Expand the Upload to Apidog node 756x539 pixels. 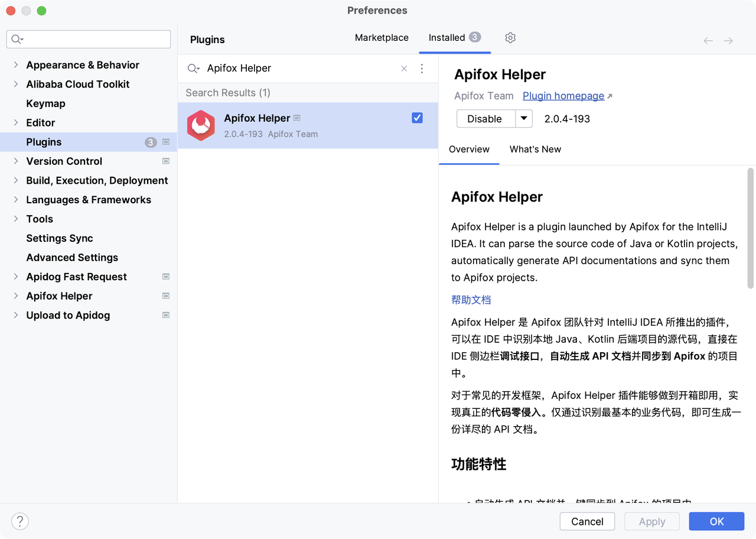coord(15,315)
